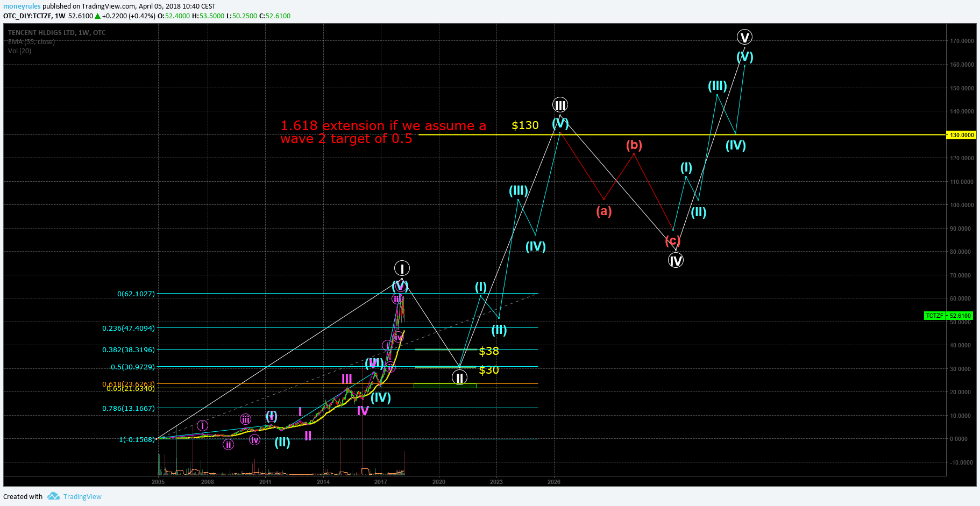The height and width of the screenshot is (506, 980).
Task: Click the 2020 date on time axis
Action: (439, 482)
